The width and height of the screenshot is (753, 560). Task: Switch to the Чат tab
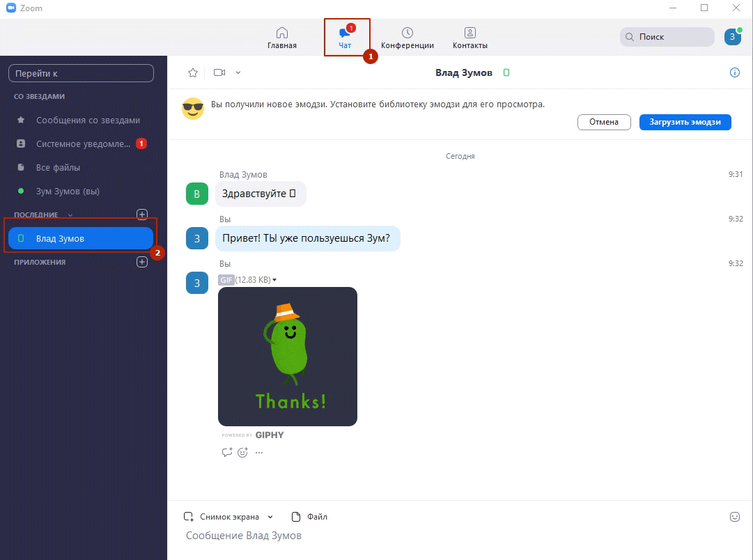coord(345,38)
